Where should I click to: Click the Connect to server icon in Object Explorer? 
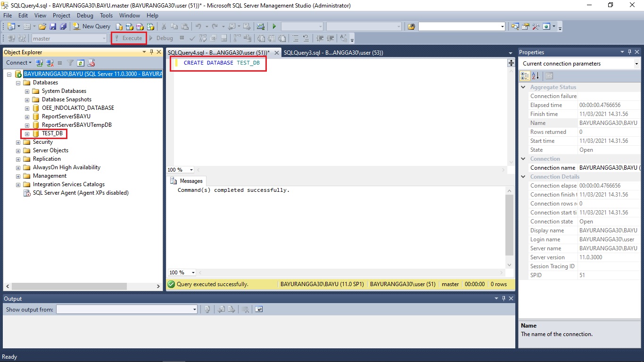(38, 62)
